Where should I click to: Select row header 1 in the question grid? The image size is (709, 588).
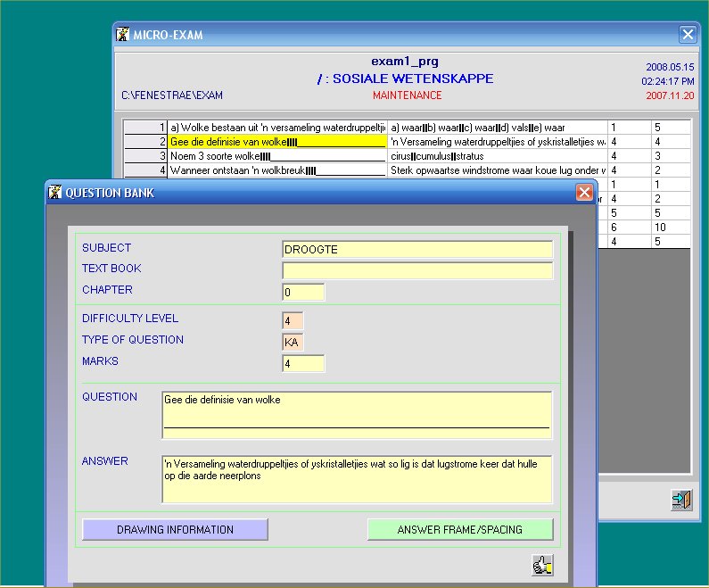[145, 128]
